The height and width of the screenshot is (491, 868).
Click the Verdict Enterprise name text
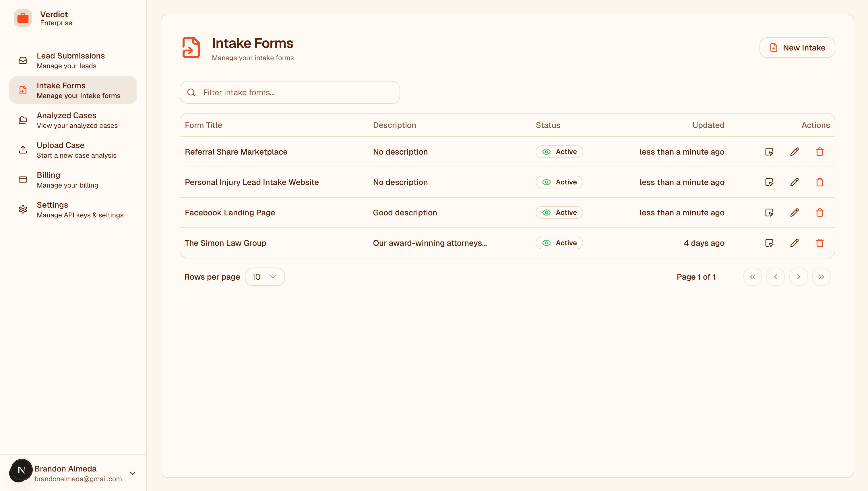[56, 18]
